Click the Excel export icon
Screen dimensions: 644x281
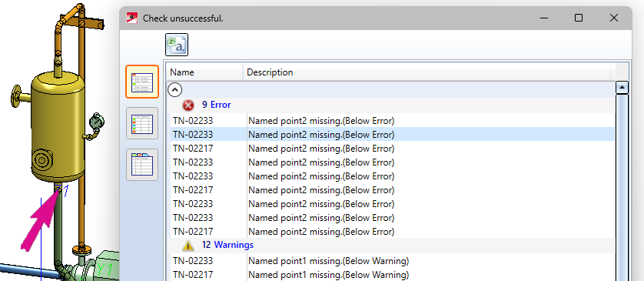177,45
